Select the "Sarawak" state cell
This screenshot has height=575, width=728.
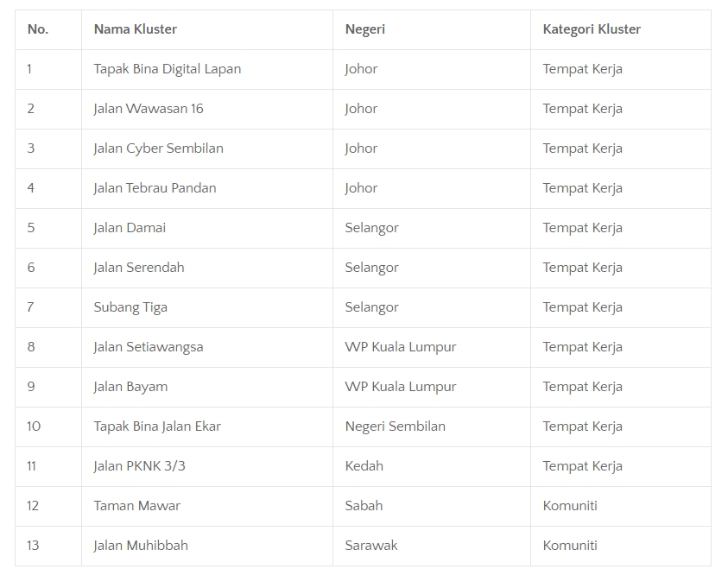371,546
